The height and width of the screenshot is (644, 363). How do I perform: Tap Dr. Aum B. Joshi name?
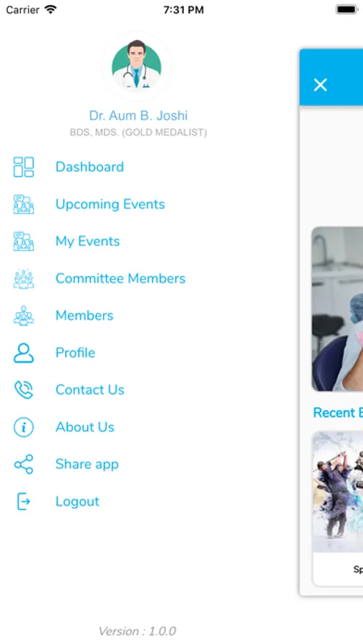(138, 115)
